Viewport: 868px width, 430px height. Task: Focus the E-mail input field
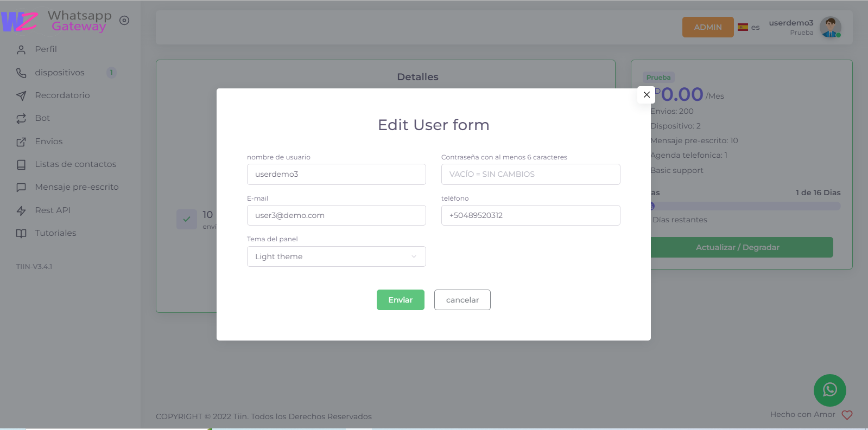click(336, 215)
